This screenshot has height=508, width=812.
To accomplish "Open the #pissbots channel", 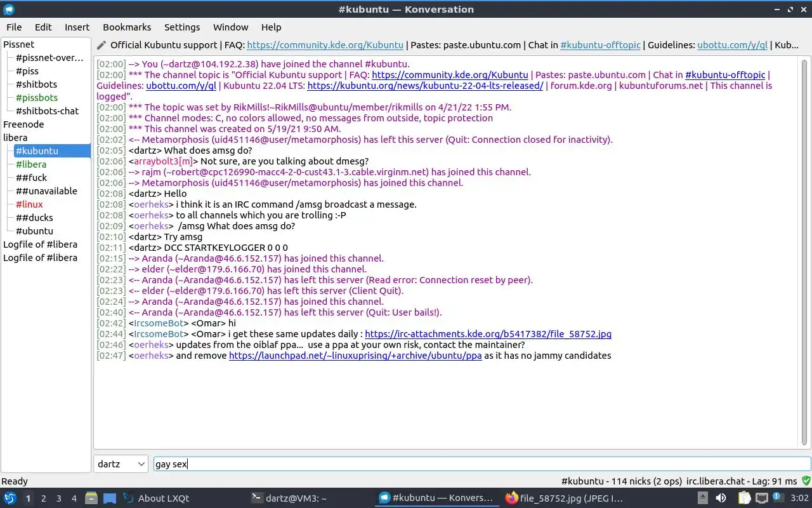I will pyautogui.click(x=37, y=98).
